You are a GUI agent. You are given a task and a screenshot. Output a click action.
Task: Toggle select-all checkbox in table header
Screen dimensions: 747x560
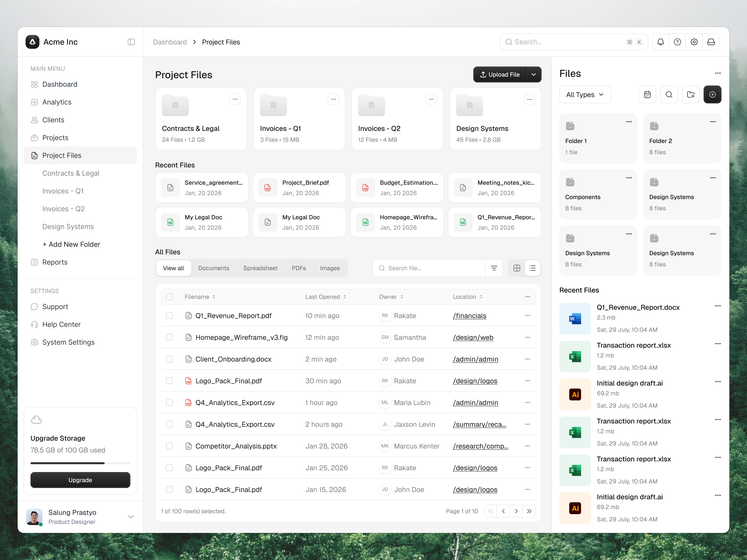point(169,297)
